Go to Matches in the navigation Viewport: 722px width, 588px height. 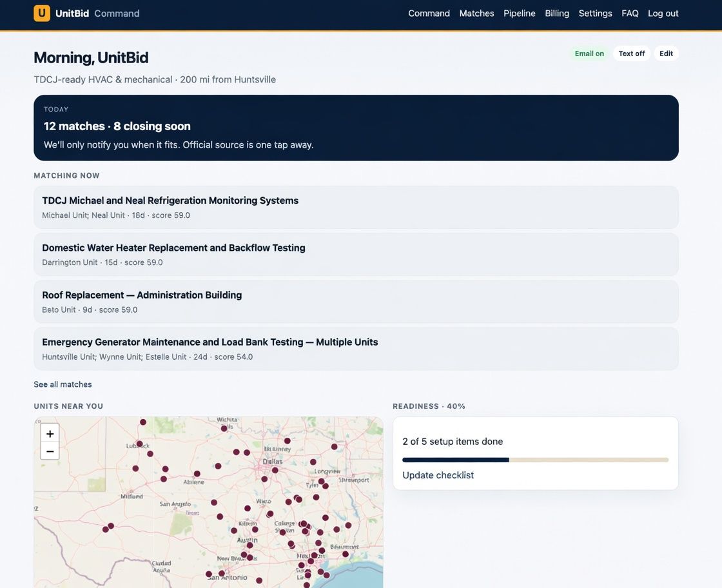tap(476, 14)
